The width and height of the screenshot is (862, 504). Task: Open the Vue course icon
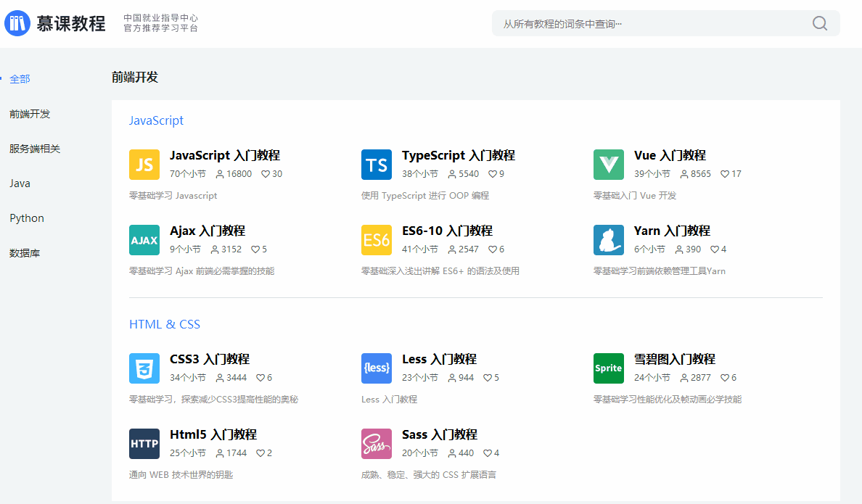(609, 165)
